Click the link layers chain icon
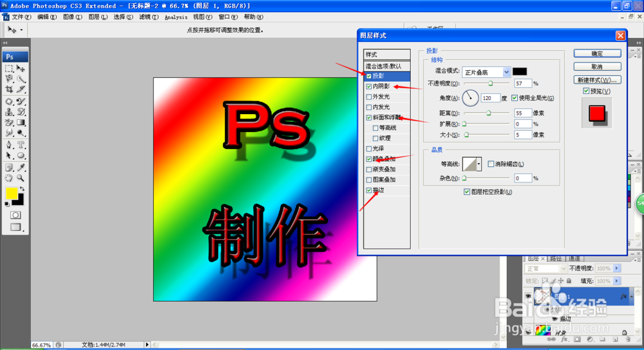 tap(552, 340)
